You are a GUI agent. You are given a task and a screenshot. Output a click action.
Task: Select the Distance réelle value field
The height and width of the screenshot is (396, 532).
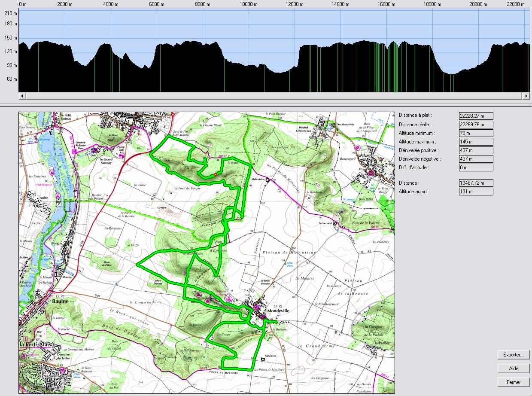click(x=476, y=125)
